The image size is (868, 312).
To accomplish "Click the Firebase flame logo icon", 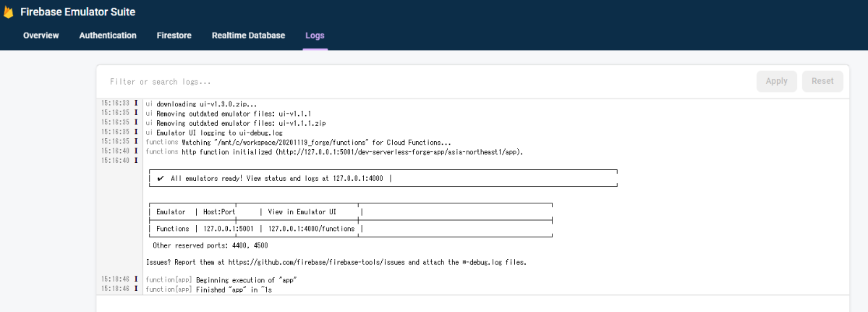I will point(8,12).
